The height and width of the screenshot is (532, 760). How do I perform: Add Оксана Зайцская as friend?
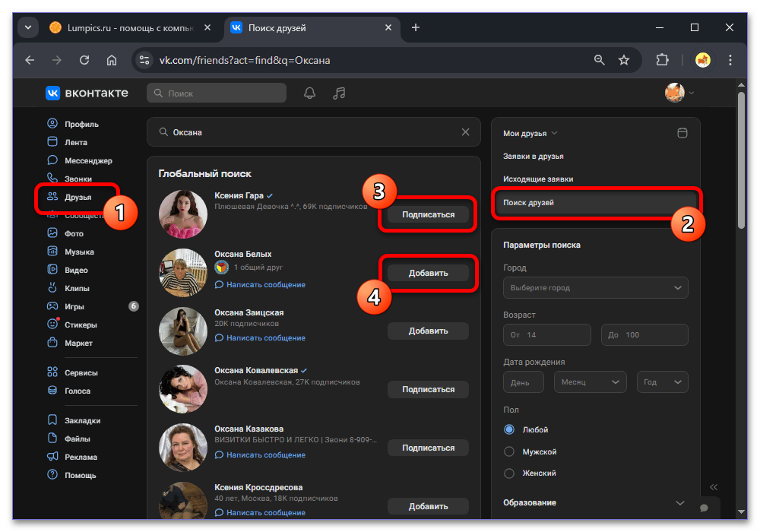[428, 331]
